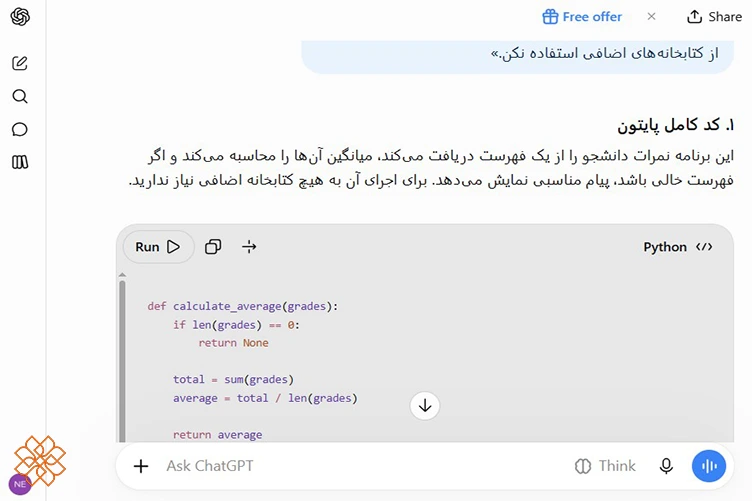Viewport: 752px width, 501px height.
Task: Start a new chat with the pencil icon
Action: click(x=20, y=63)
